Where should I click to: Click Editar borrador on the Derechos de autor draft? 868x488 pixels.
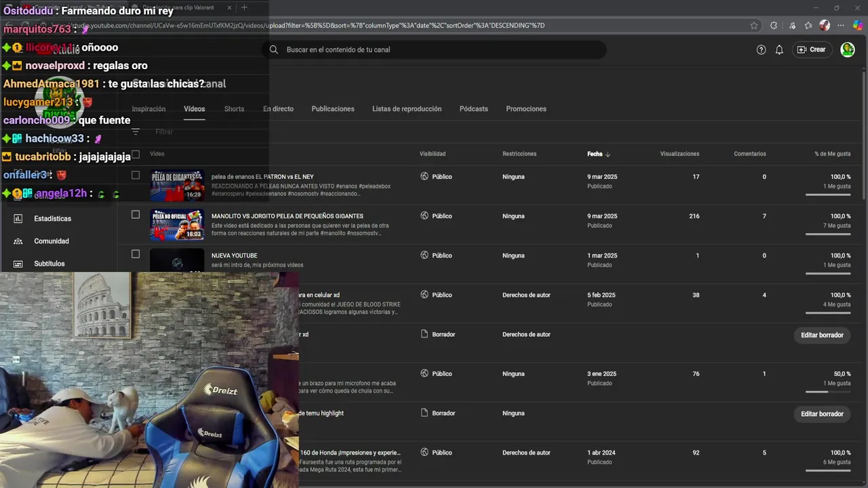(822, 335)
